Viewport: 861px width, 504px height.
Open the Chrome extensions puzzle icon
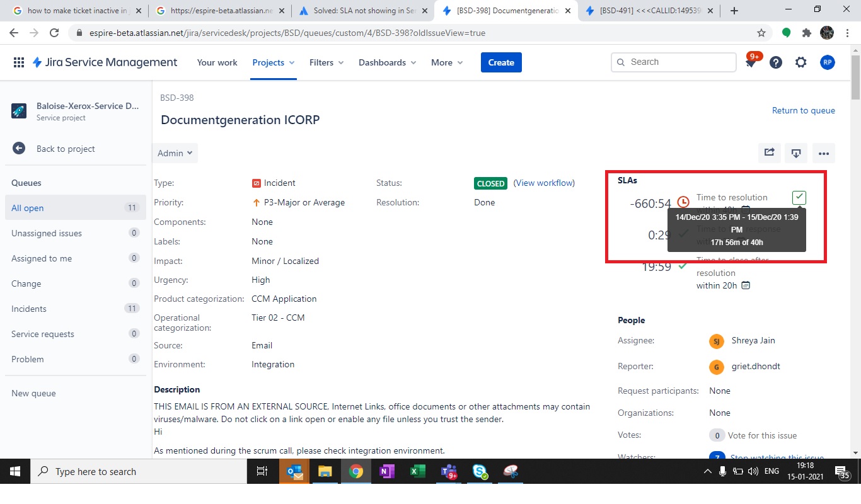coord(806,33)
